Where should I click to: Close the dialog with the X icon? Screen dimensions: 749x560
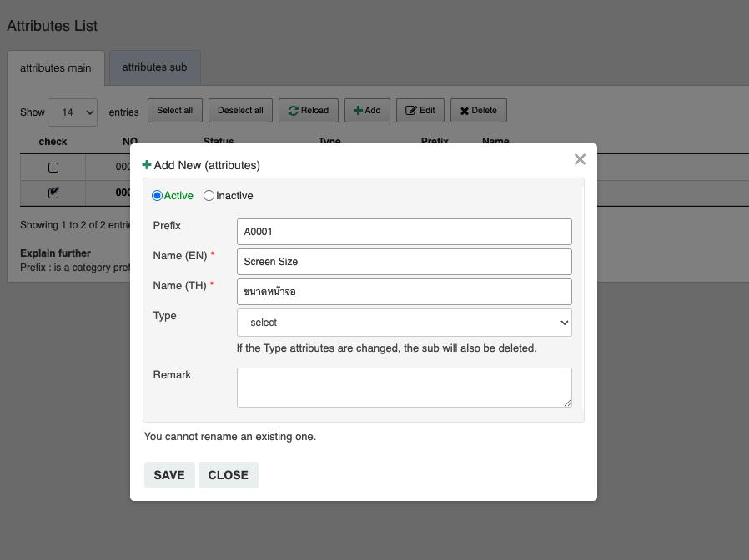(x=580, y=159)
